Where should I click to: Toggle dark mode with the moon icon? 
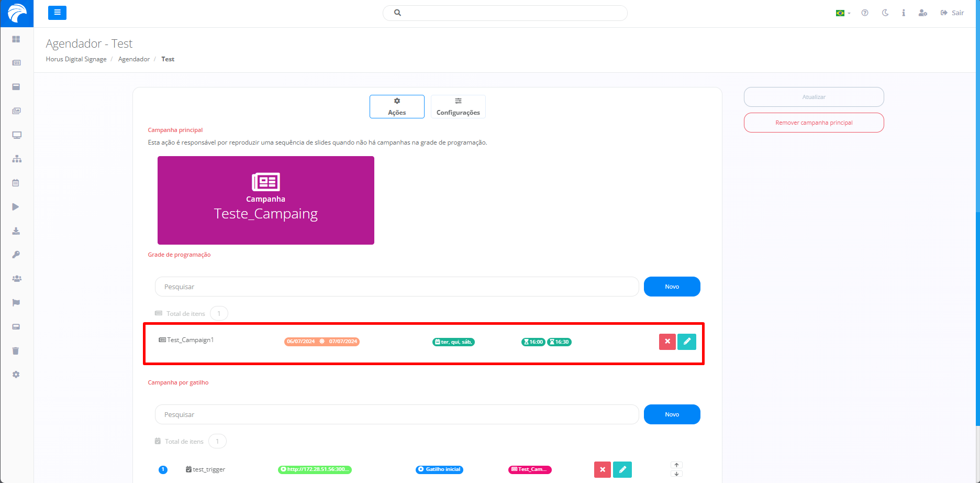click(x=885, y=13)
